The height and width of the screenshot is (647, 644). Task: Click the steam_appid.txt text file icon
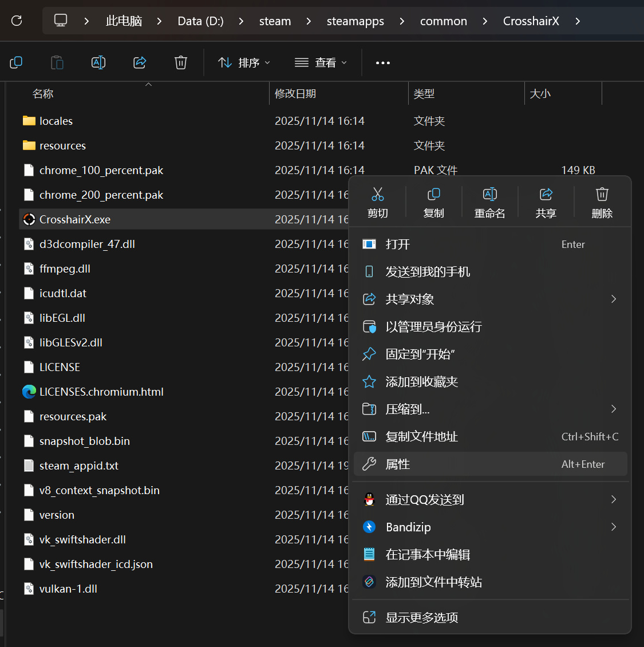(29, 465)
